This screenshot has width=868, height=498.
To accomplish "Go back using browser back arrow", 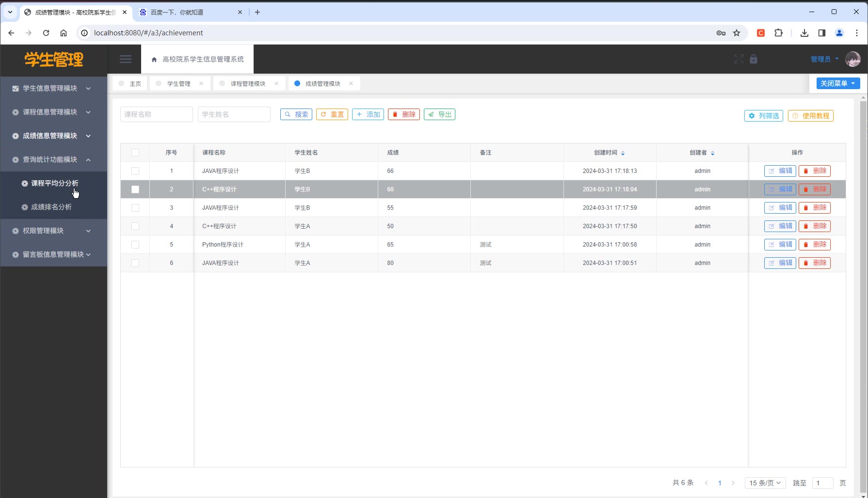I will click(x=12, y=33).
